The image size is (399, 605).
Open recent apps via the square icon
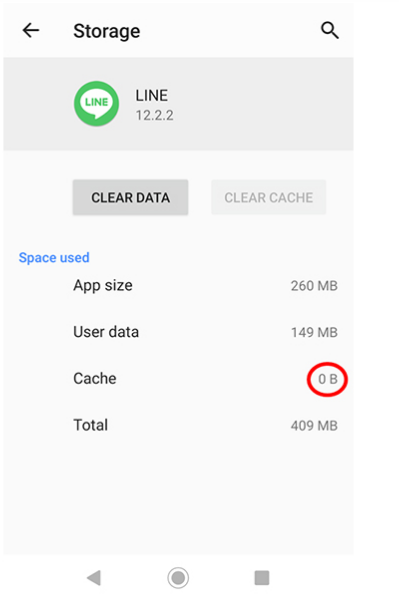coord(262,578)
